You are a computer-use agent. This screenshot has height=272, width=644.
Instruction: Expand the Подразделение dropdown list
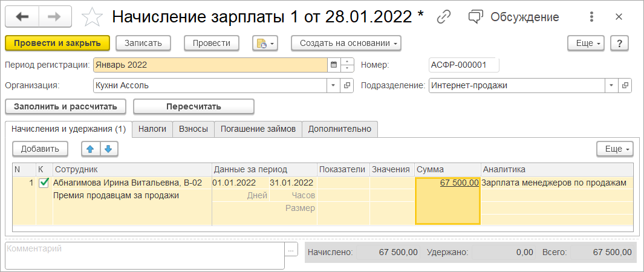[611, 85]
